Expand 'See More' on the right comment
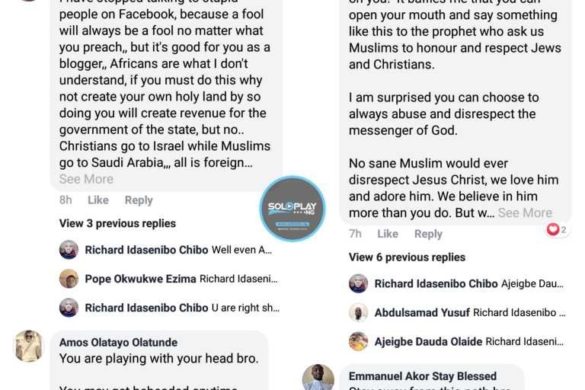 pyautogui.click(x=525, y=213)
